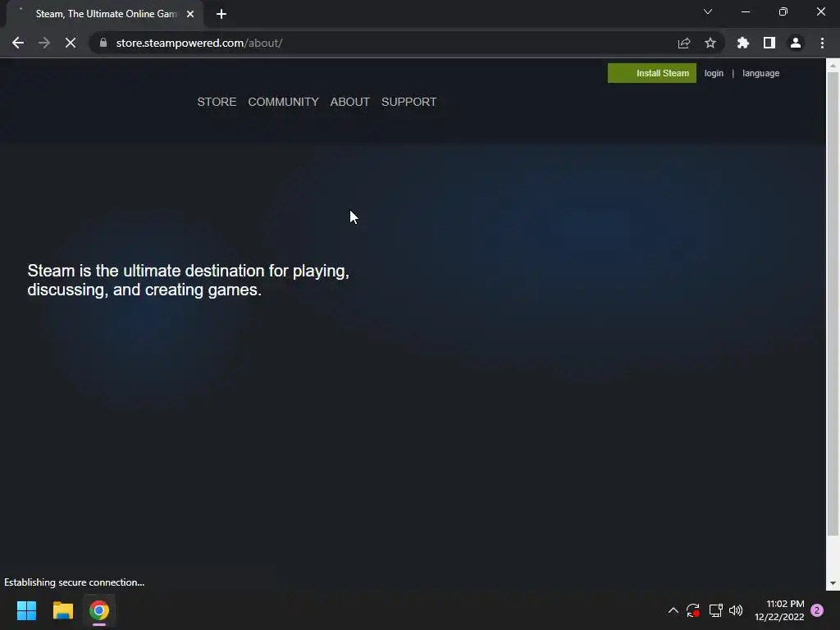Open a new tab
Screen dimensions: 840x630
click(x=221, y=14)
